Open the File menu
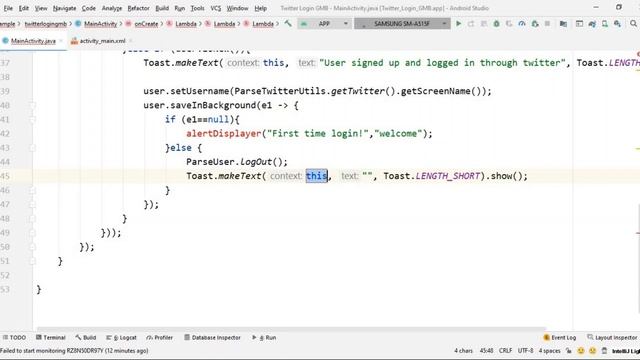Viewport: 640px width, 360px height. point(8,8)
